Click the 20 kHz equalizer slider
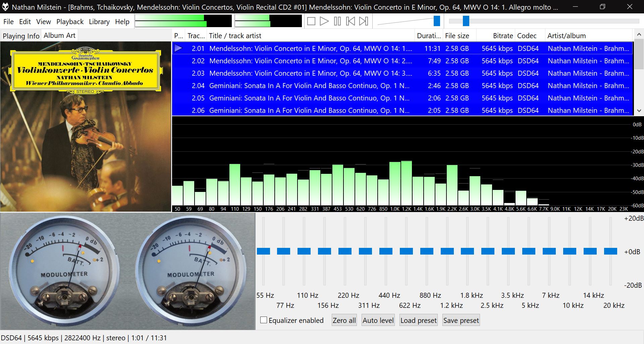Viewport: 644px width, 344px height. 610,251
